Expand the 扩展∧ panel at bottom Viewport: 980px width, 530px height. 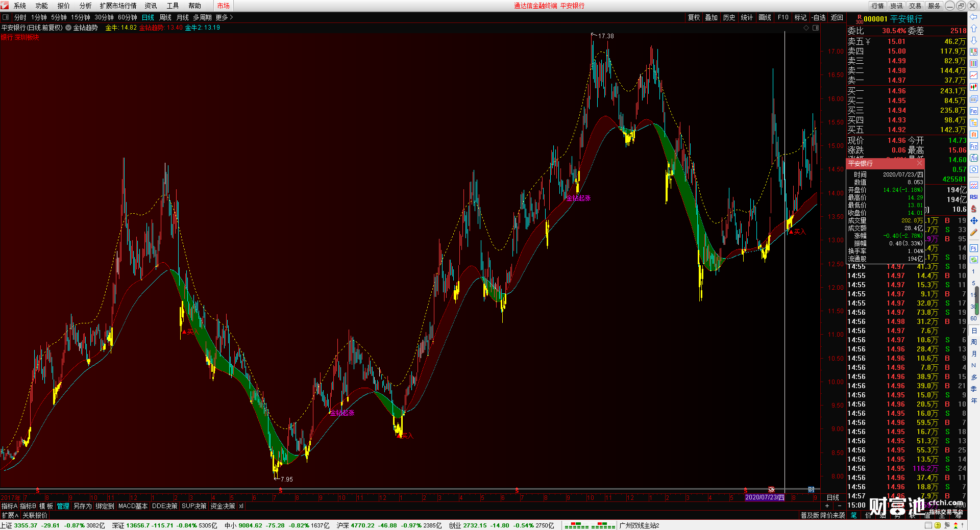(10, 515)
